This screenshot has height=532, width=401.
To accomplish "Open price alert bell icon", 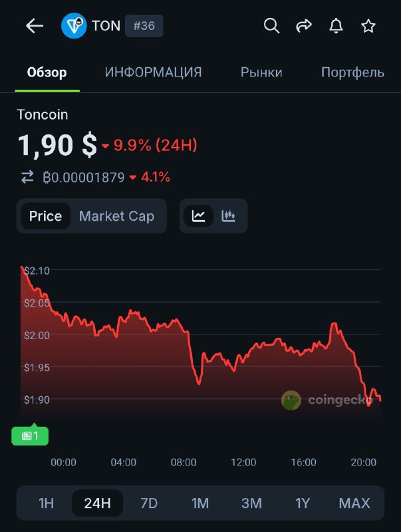I will 336,26.
